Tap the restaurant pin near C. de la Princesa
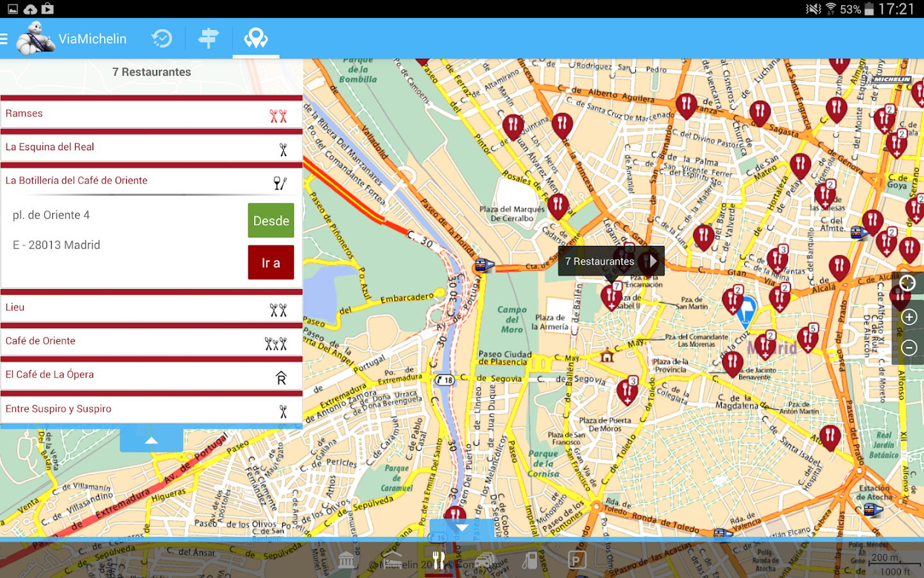Viewport: 924px width, 578px height. click(x=562, y=126)
